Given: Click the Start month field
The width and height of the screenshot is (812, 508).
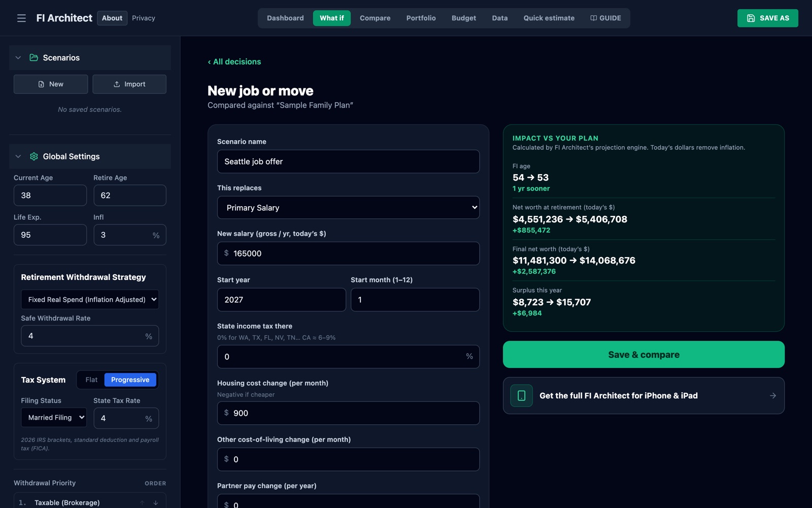Looking at the screenshot, I should pos(415,300).
